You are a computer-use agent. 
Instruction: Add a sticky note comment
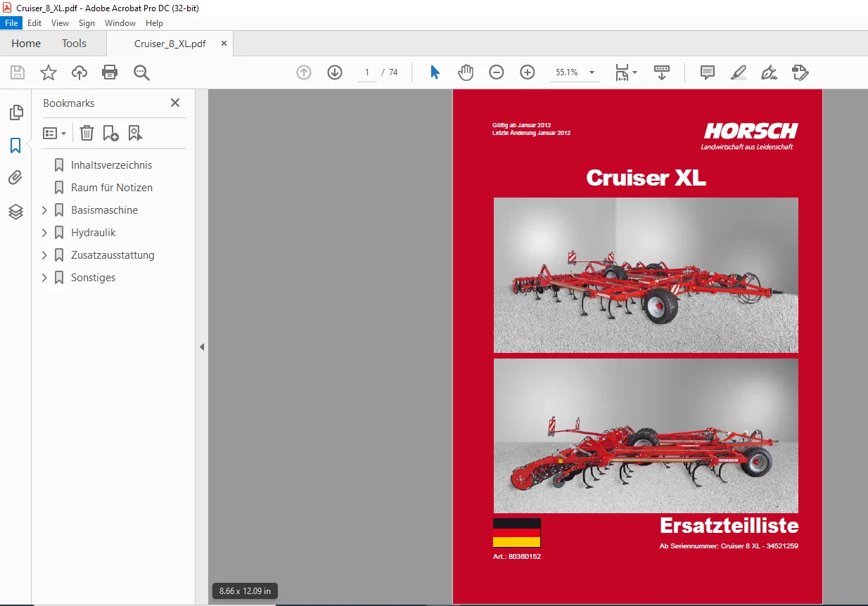pos(708,72)
